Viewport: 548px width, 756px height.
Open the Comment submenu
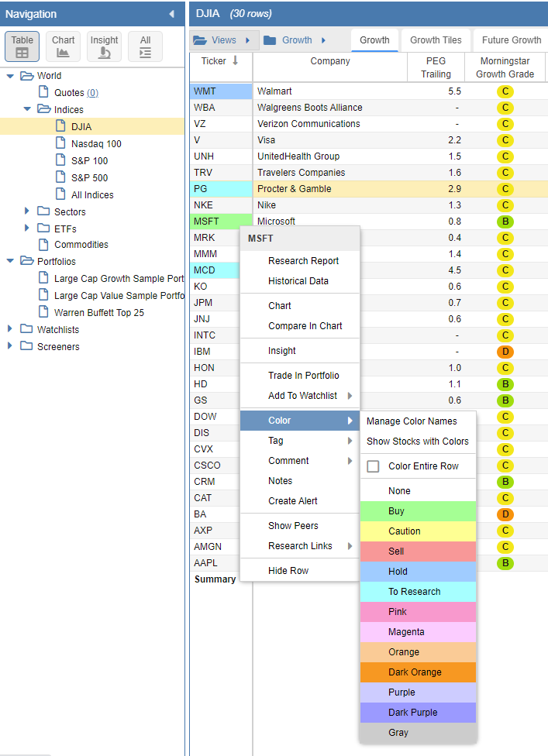tap(300, 461)
